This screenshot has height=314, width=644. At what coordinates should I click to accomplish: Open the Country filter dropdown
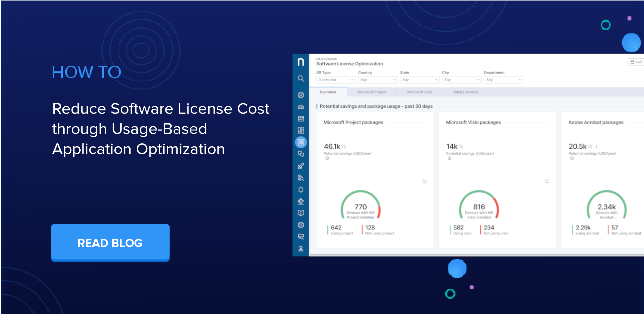pos(377,80)
